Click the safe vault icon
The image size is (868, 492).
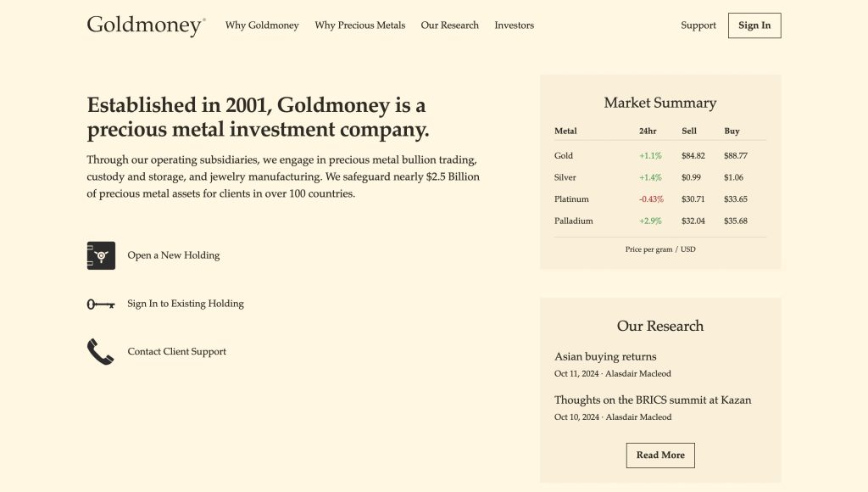click(101, 255)
